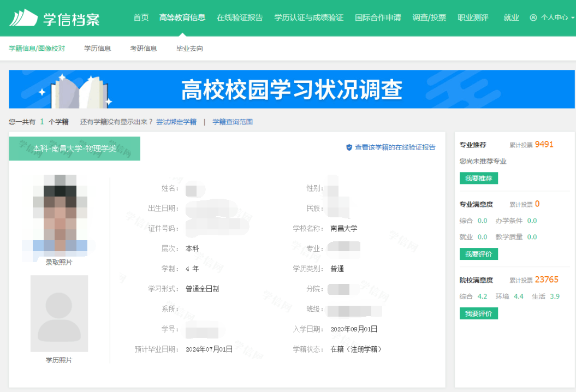This screenshot has width=576, height=392.
Task: Click the 学信档案 logo icon
Action: click(x=23, y=18)
